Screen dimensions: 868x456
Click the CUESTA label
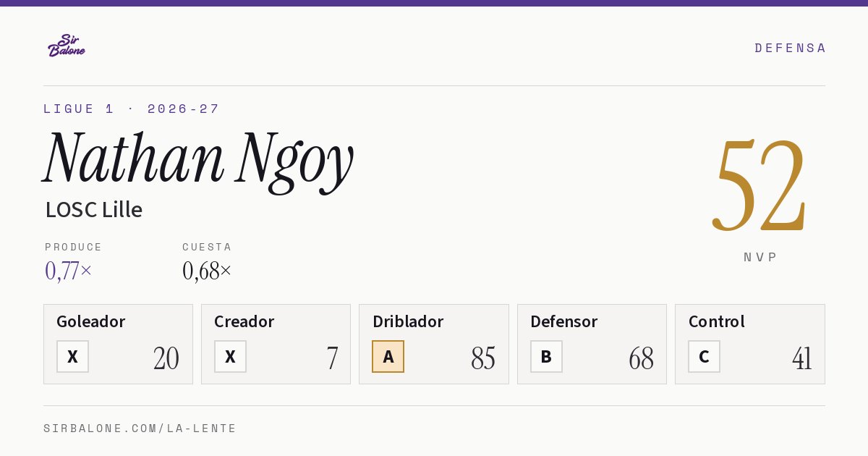207,247
